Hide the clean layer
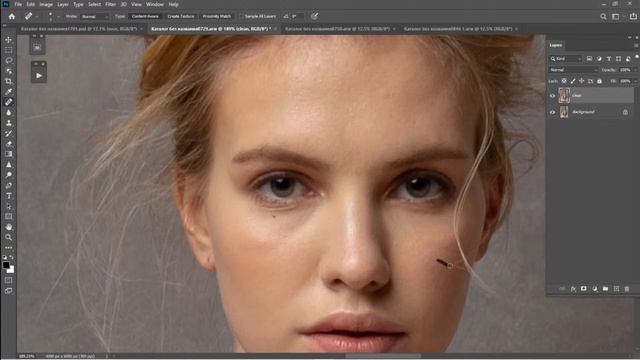Viewport: 640px width, 360px height. [553, 96]
